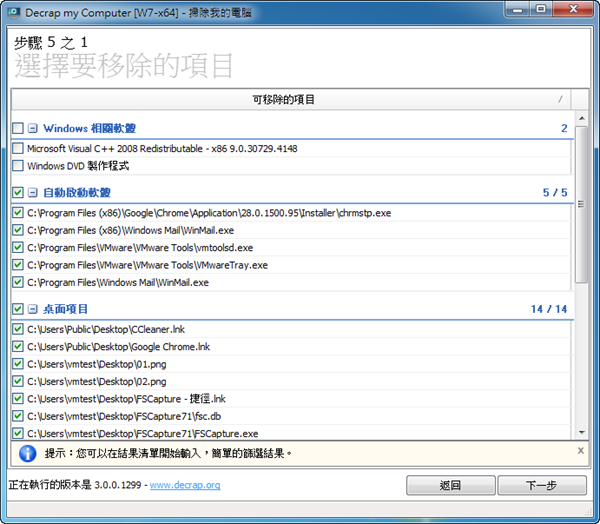Uncheck Program Files\Windows Mail\WinMail.exe entry
Image resolution: width=600 pixels, height=524 pixels.
point(18,282)
